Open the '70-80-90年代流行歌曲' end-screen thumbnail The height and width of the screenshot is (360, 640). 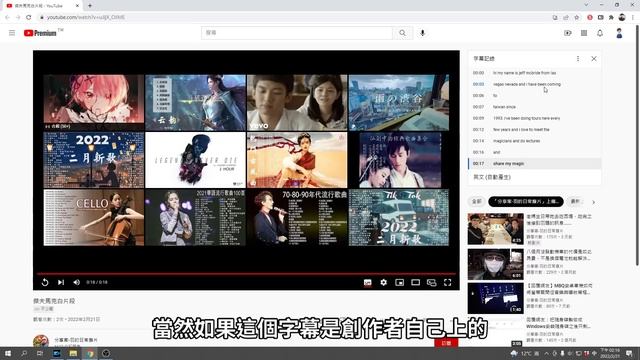[x=297, y=217]
